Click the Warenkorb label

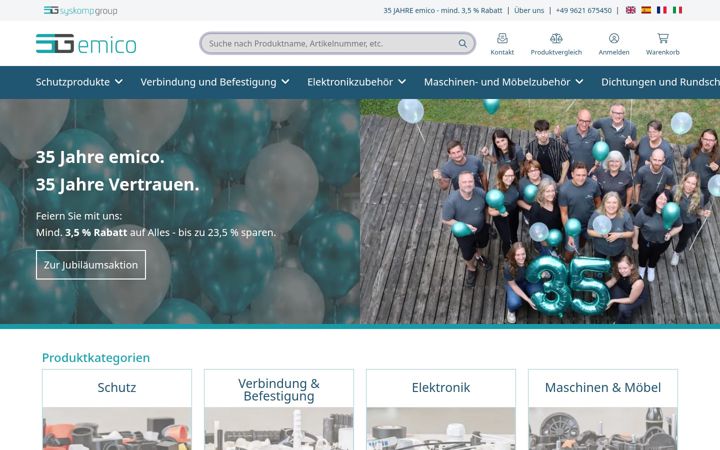coord(663,52)
